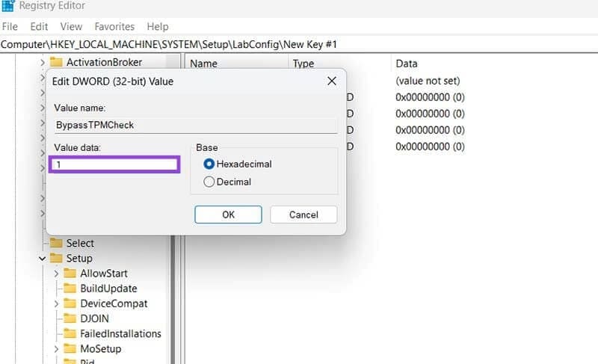
Task: Click the tree pane vertical scrollbar
Action: 173,299
